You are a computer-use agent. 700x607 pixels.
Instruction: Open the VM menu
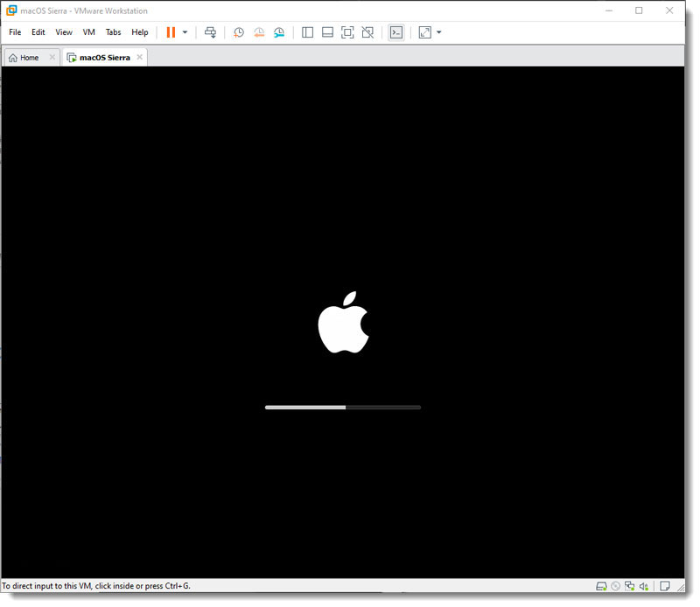pyautogui.click(x=89, y=32)
